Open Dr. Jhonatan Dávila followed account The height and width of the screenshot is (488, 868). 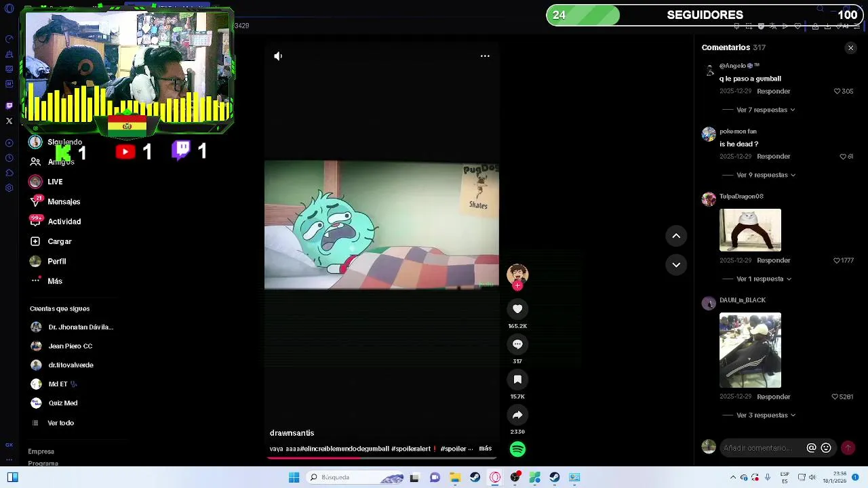pos(81,327)
